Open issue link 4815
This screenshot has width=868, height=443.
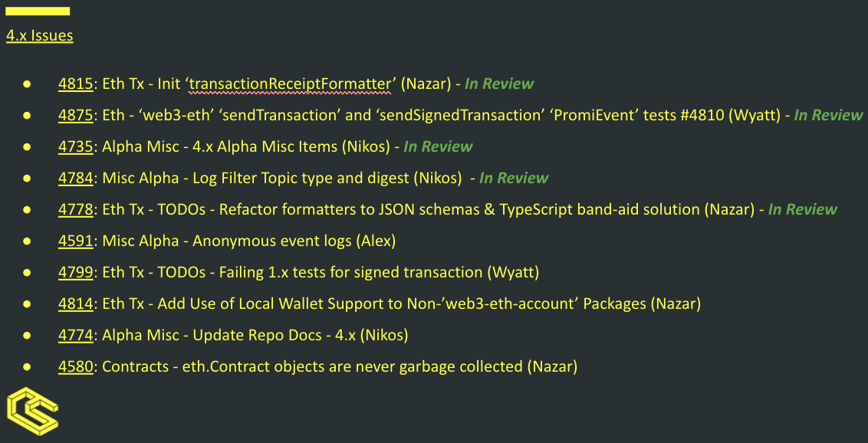pos(76,84)
